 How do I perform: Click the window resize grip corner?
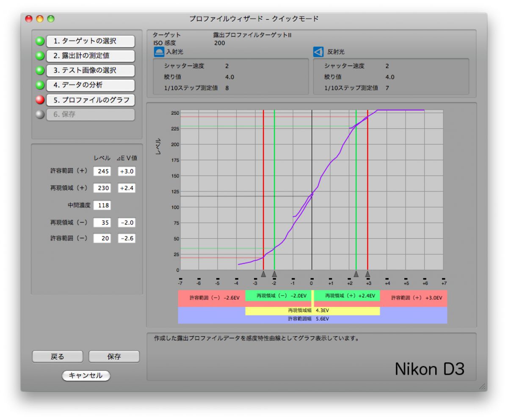tap(482, 387)
